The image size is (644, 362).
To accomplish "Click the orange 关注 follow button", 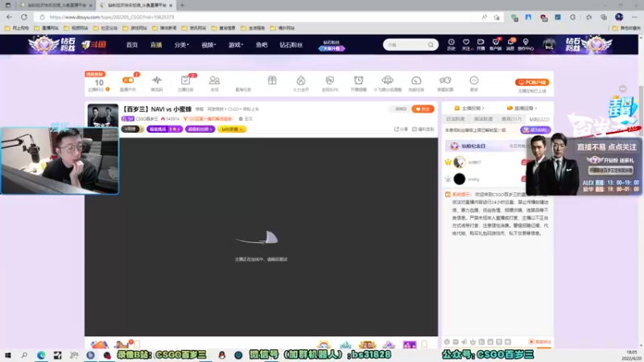I will coord(423,109).
